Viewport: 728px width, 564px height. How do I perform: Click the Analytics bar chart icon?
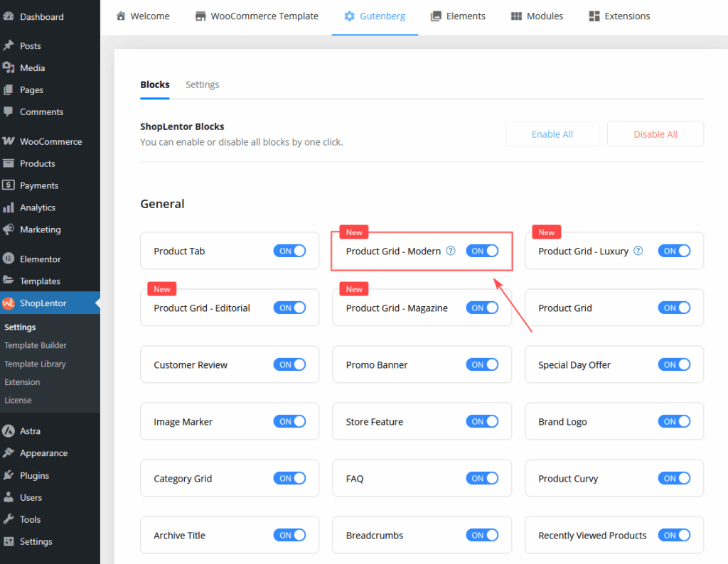[9, 207]
